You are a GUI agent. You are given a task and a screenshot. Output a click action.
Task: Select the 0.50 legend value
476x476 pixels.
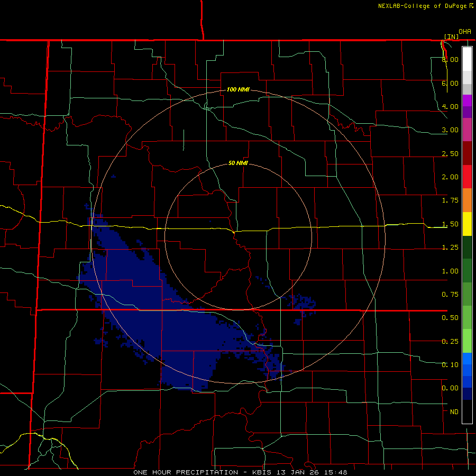450,318
